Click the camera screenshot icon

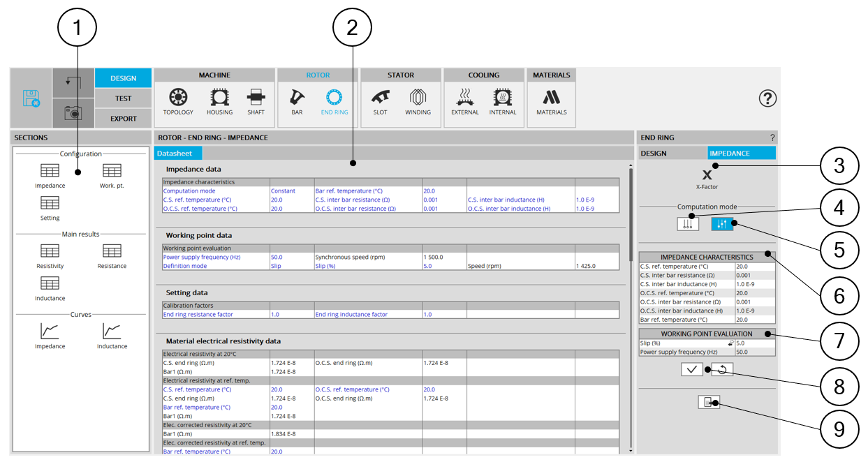(x=74, y=113)
